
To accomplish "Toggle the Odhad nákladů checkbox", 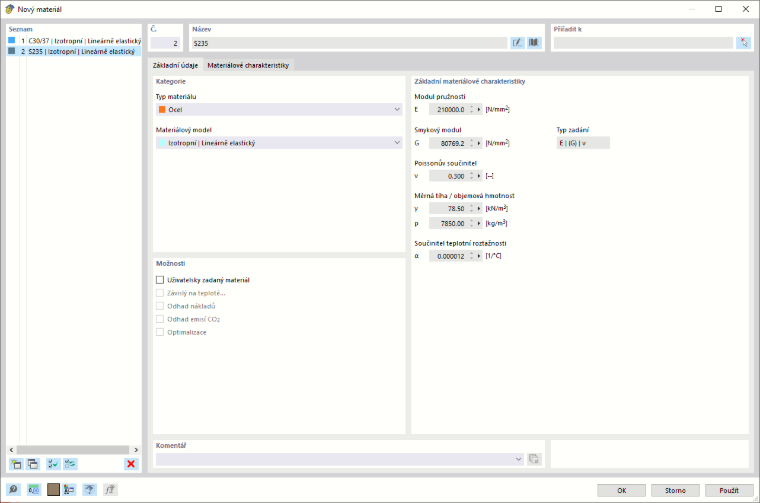I will [160, 306].
